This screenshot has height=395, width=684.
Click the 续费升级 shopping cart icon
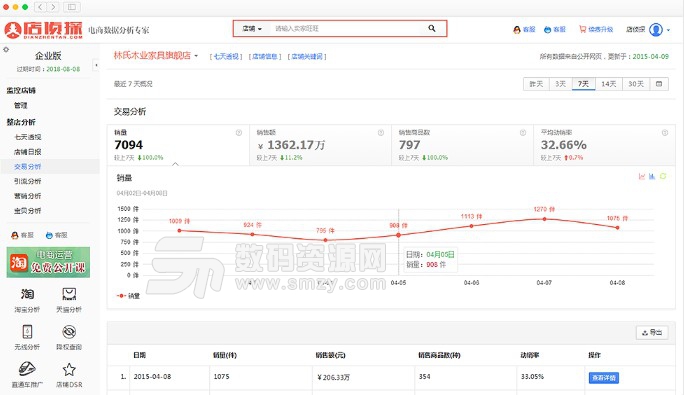pos(582,29)
